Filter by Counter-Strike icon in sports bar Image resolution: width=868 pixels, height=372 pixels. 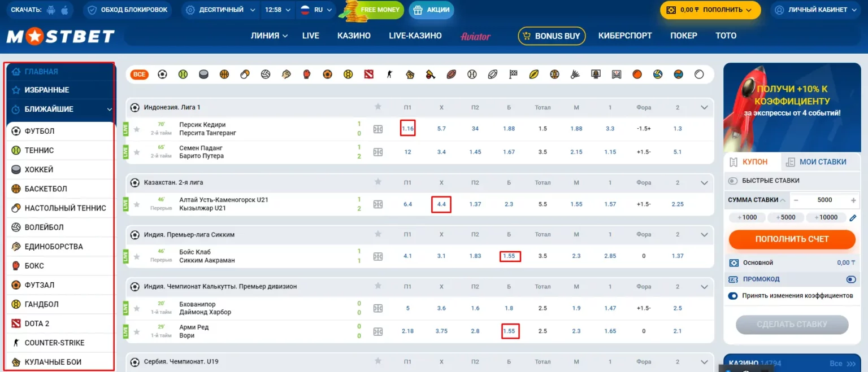(x=389, y=74)
